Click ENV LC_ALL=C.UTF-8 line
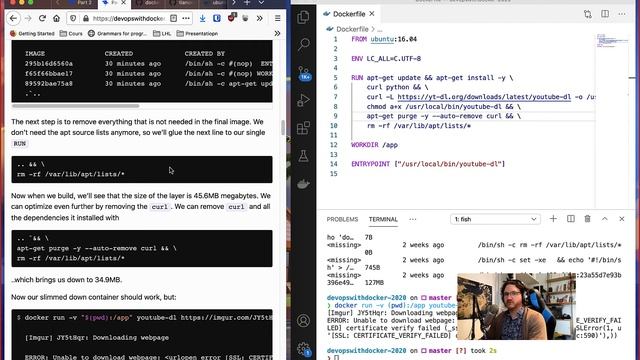Screen dimensions: 640x360 pos(386,59)
